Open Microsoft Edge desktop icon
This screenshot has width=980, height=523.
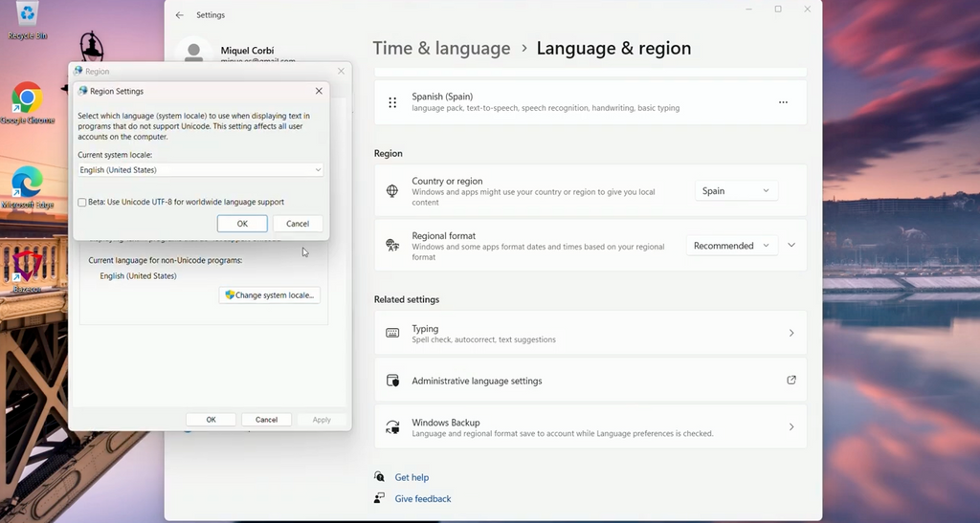(x=27, y=184)
